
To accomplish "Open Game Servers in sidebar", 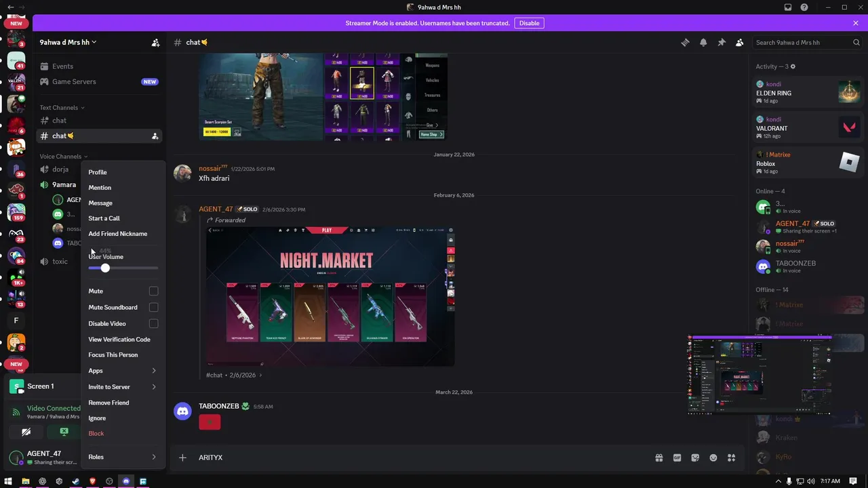I will (x=99, y=81).
